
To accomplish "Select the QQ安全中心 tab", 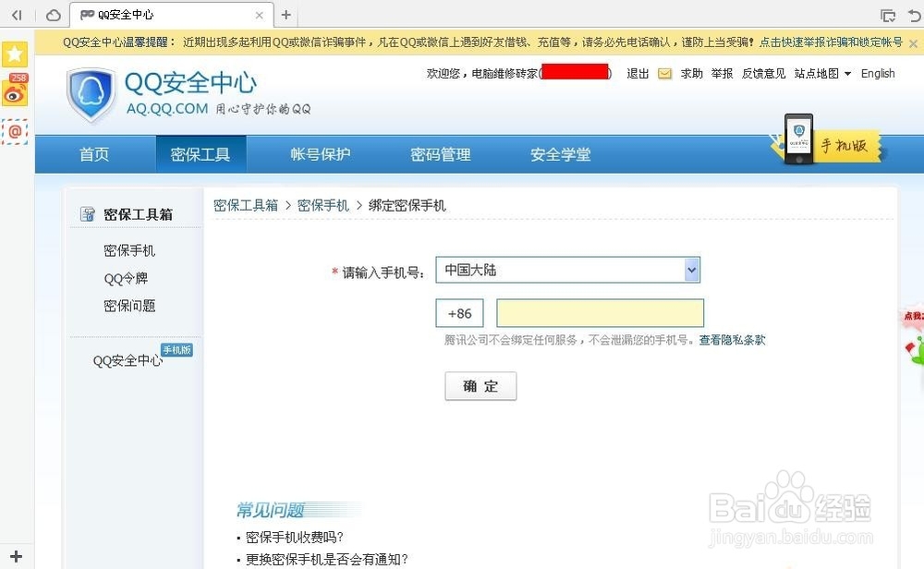I will click(x=171, y=15).
